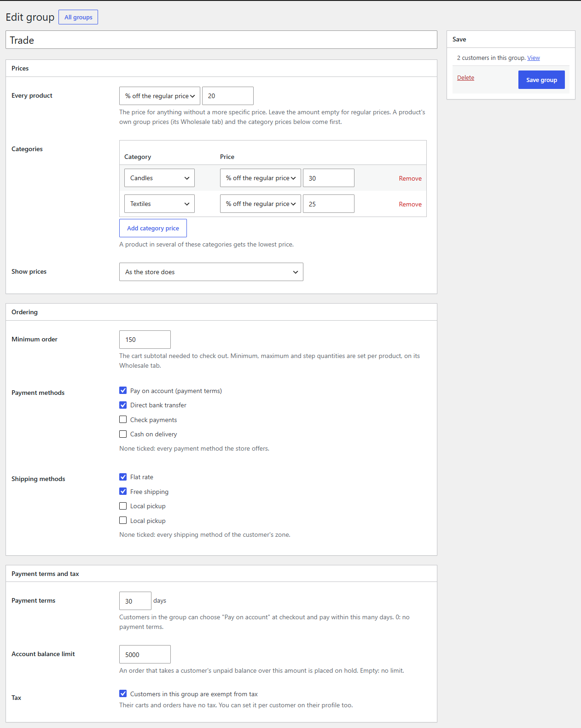Screen dimensions: 581x728
Task: Click the Add category price button
Action: [x=153, y=228]
